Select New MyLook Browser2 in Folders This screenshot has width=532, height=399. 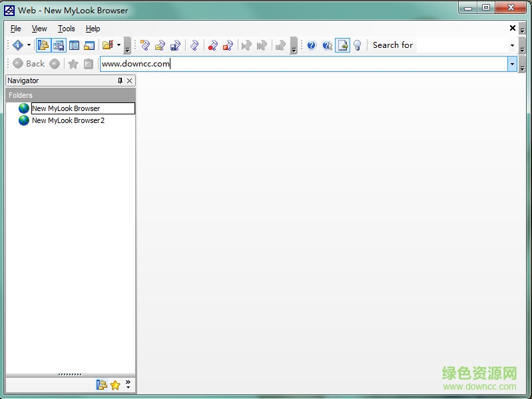click(x=68, y=120)
